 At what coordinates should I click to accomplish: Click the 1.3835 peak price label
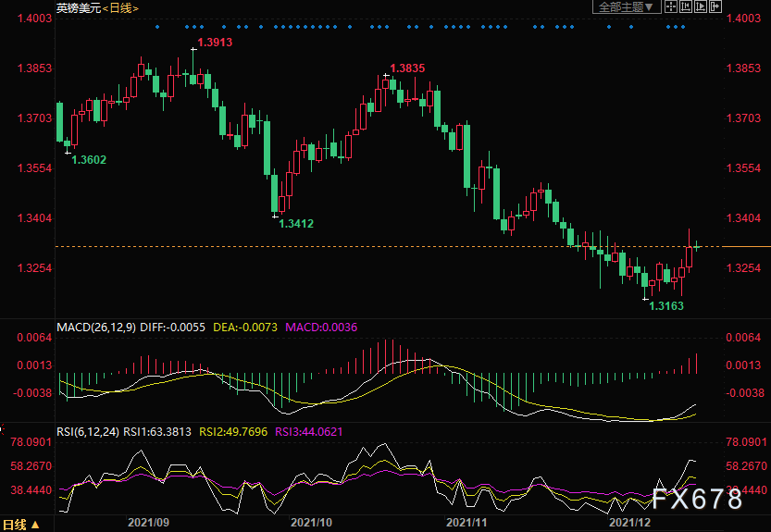click(x=407, y=68)
